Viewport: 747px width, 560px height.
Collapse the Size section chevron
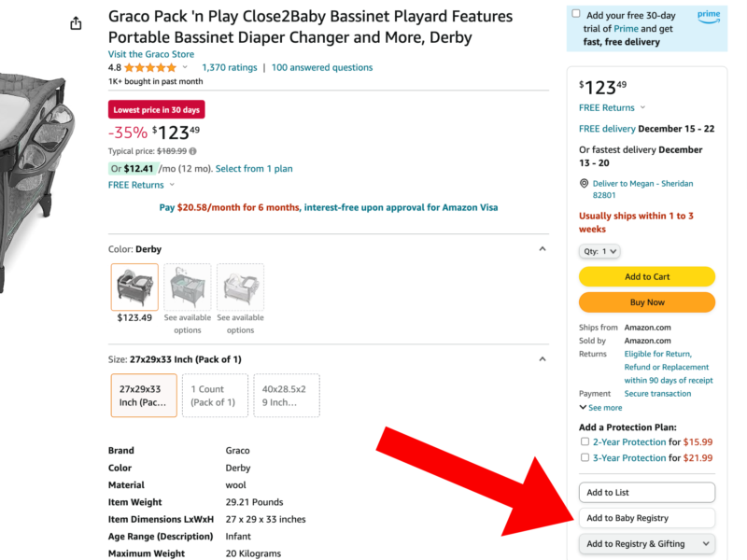point(543,359)
